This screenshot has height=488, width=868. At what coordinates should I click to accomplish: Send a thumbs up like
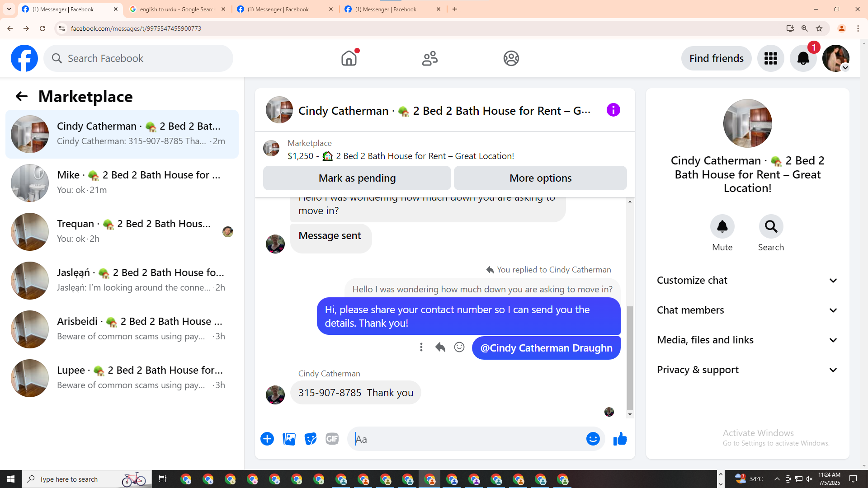[620, 439]
